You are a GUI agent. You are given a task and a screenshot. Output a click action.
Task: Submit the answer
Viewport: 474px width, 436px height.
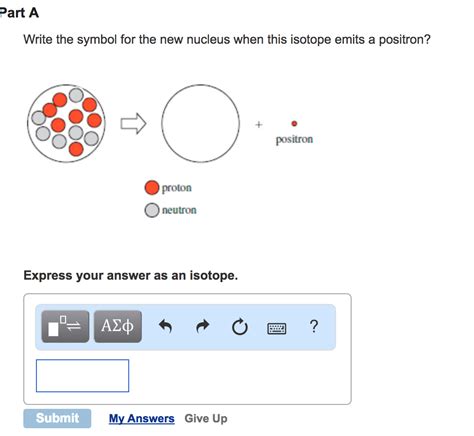(57, 418)
